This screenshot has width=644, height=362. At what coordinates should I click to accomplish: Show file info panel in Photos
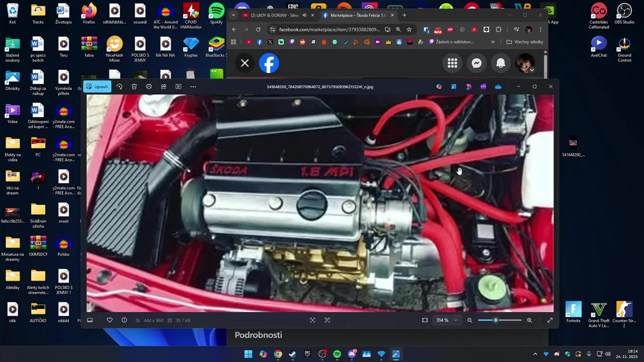click(124, 320)
